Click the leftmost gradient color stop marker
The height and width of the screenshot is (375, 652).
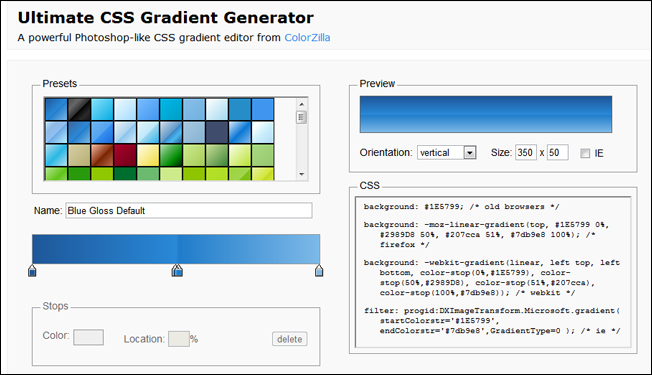[x=32, y=270]
